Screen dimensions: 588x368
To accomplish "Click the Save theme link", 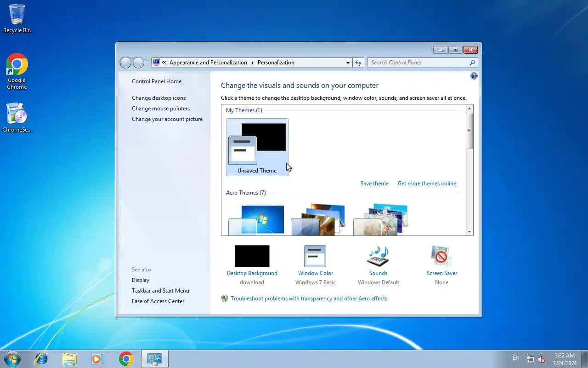I will (x=374, y=184).
